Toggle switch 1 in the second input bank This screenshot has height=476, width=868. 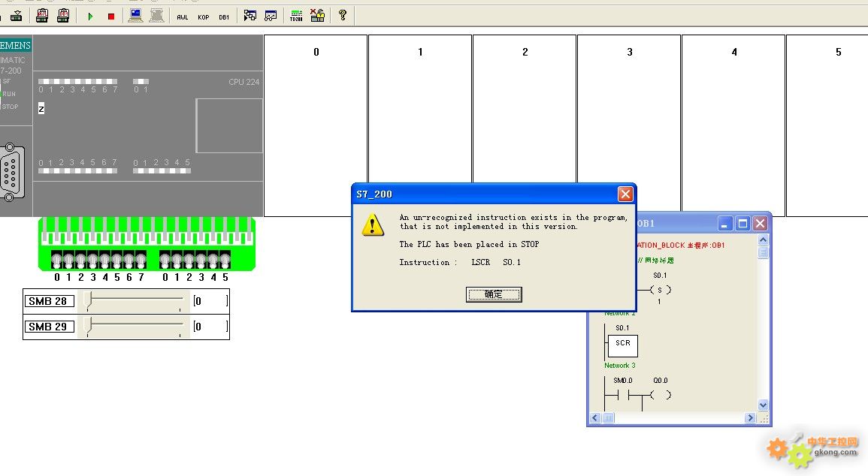[x=177, y=259]
